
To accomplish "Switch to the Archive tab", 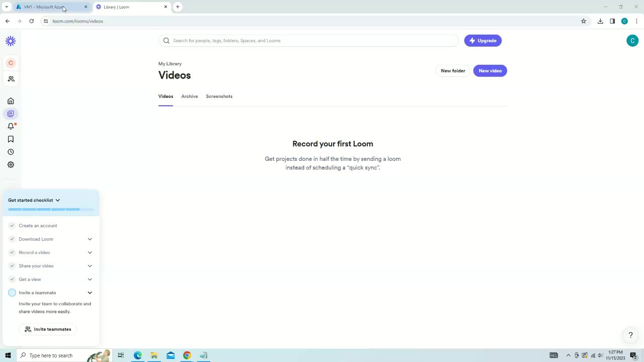I will pos(189,97).
